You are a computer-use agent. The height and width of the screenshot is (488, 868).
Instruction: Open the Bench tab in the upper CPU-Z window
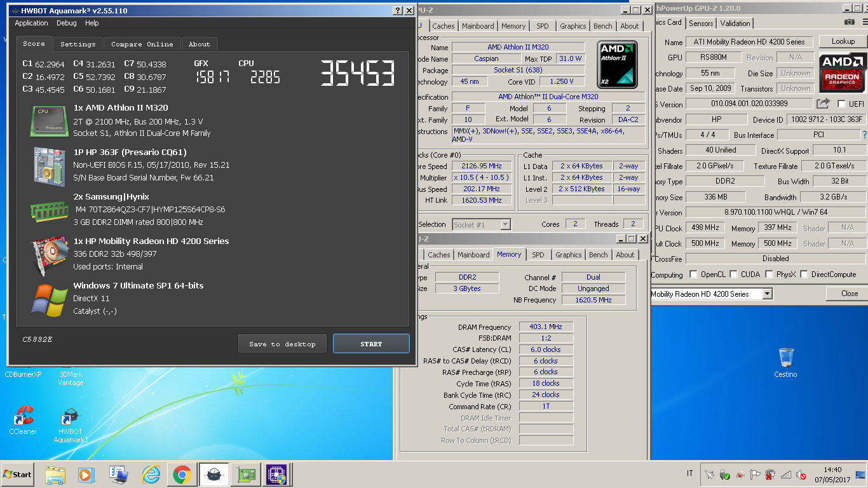603,26
